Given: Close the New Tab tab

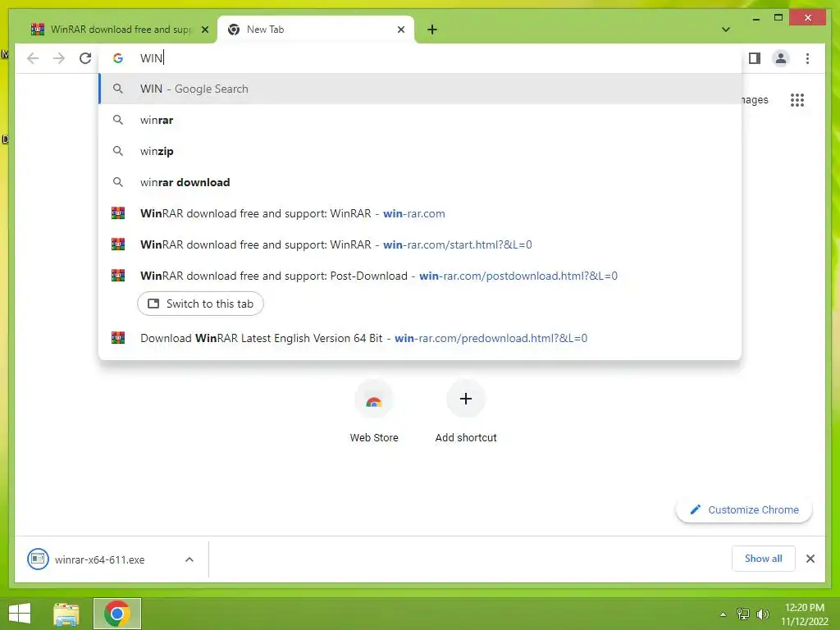Looking at the screenshot, I should point(400,30).
